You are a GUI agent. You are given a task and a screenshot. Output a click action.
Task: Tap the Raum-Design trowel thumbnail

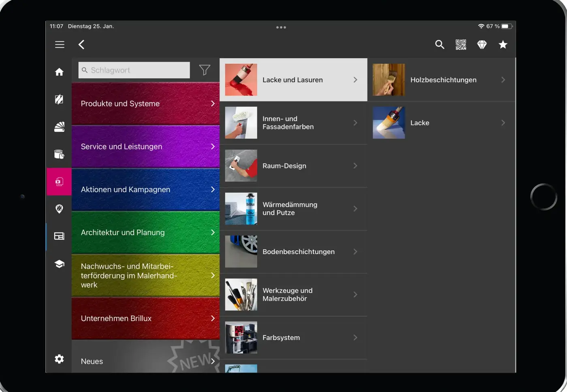pos(241,165)
